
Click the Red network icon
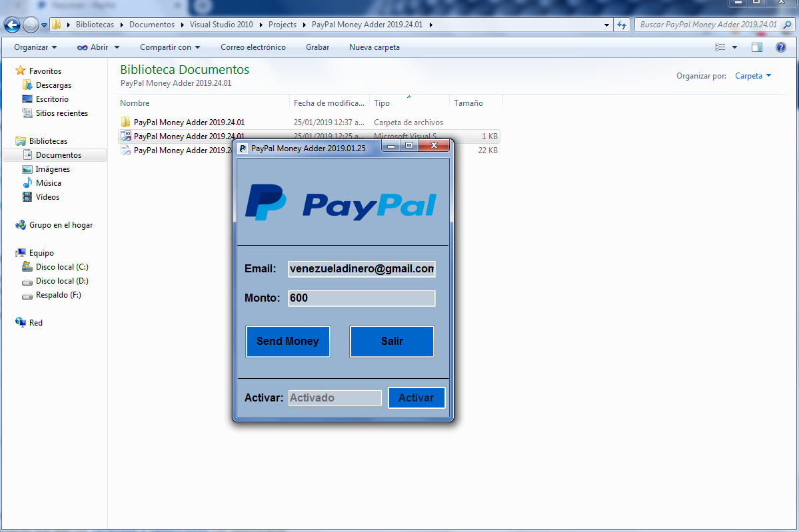21,322
